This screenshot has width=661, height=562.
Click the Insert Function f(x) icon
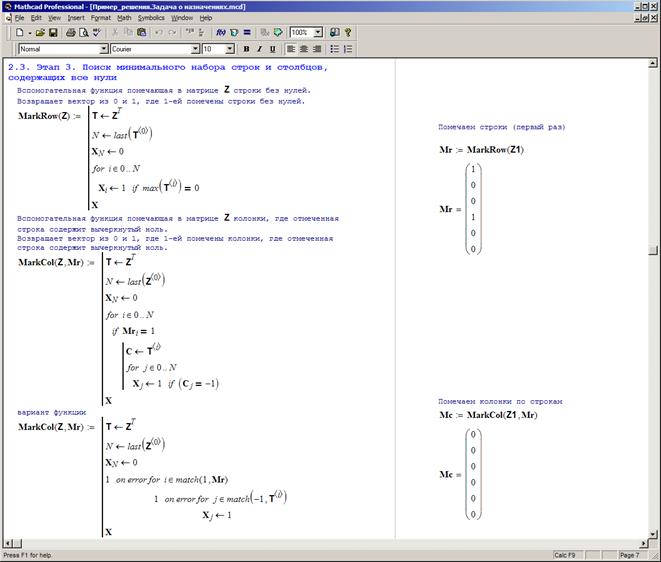220,32
